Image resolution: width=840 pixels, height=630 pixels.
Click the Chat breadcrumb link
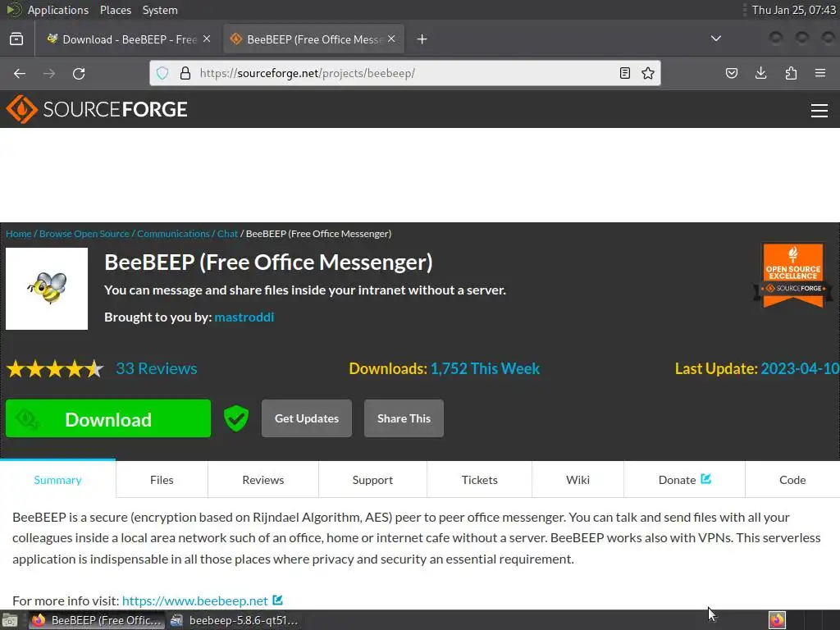(227, 234)
